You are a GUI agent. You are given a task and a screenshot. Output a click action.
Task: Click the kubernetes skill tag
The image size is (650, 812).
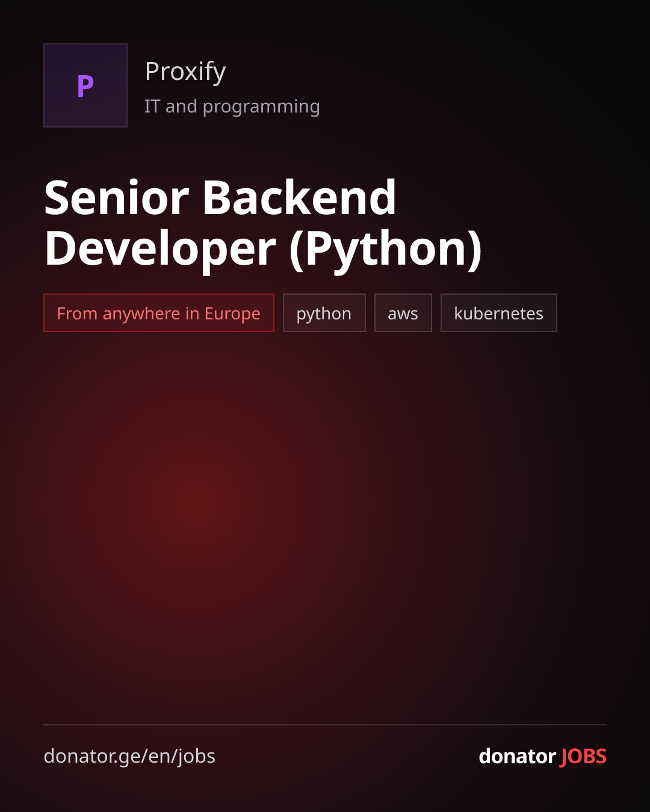[499, 313]
